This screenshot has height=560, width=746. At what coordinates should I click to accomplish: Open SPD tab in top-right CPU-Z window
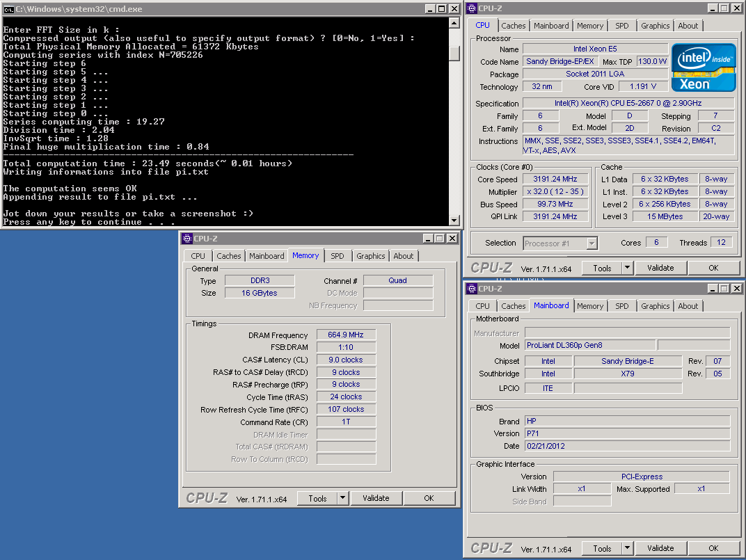(x=622, y=26)
